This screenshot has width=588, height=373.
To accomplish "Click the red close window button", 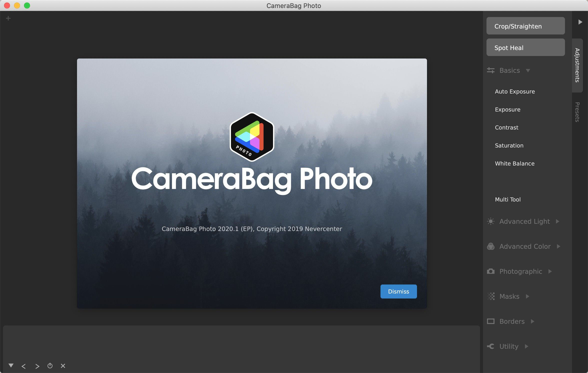I will tap(7, 5).
